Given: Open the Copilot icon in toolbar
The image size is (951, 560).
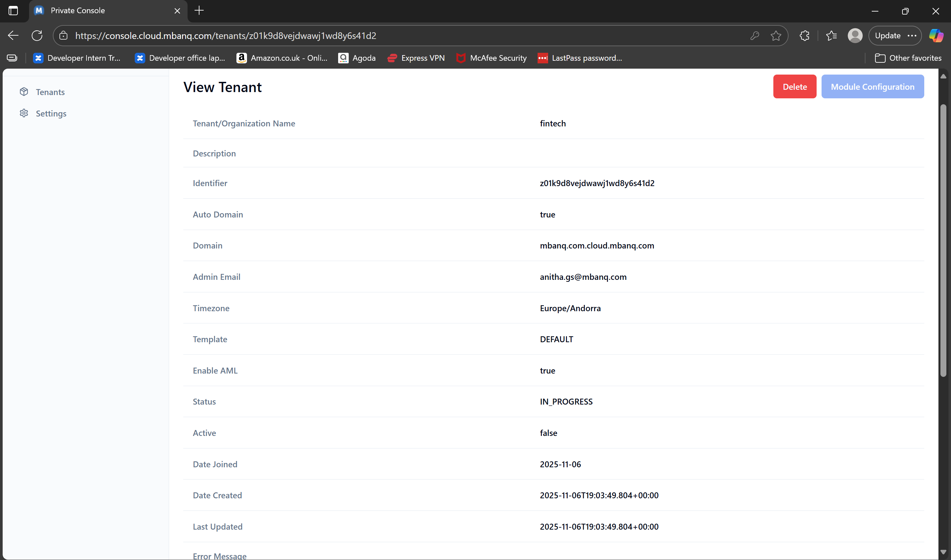Looking at the screenshot, I should pyautogui.click(x=936, y=35).
